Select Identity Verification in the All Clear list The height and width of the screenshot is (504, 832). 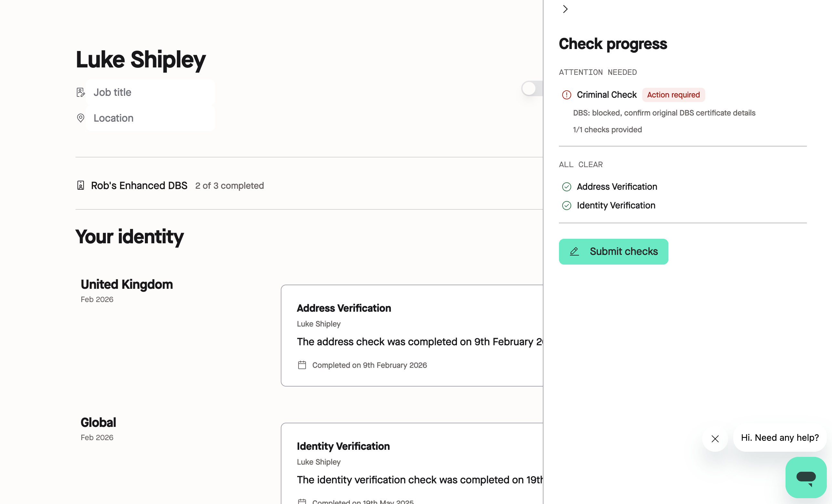tap(615, 206)
